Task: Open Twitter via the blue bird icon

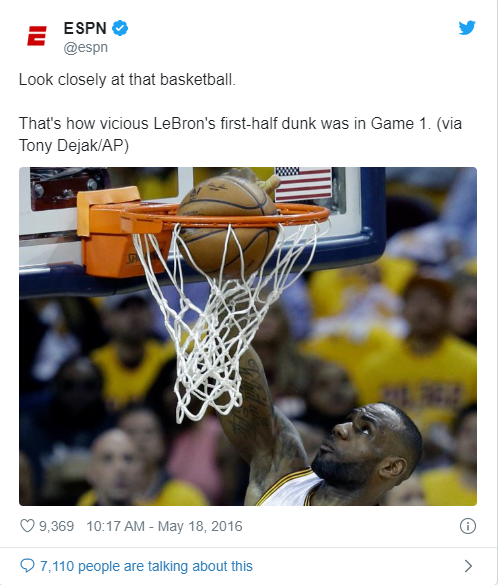Action: (x=467, y=28)
